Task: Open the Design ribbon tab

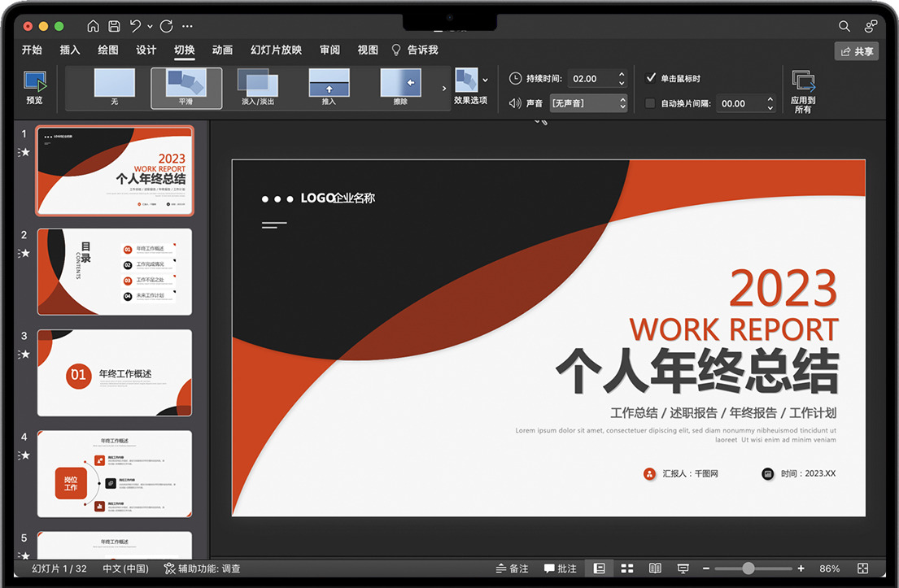Action: point(146,50)
